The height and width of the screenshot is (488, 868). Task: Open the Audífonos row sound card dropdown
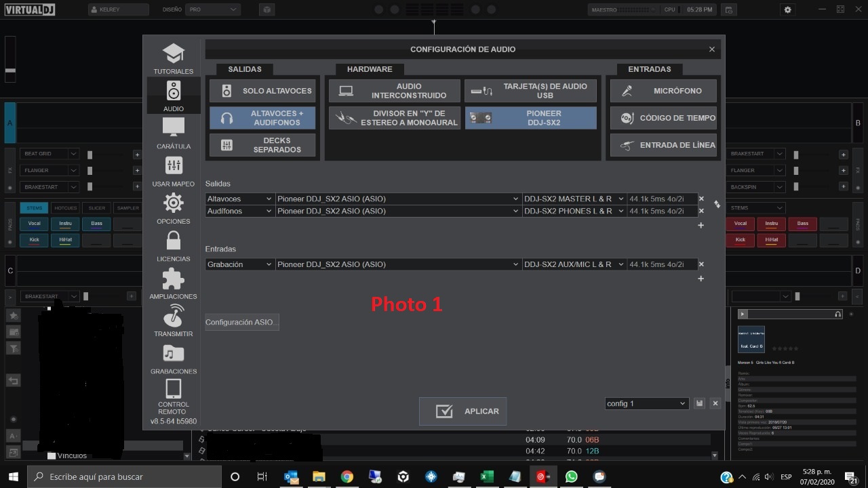point(398,211)
